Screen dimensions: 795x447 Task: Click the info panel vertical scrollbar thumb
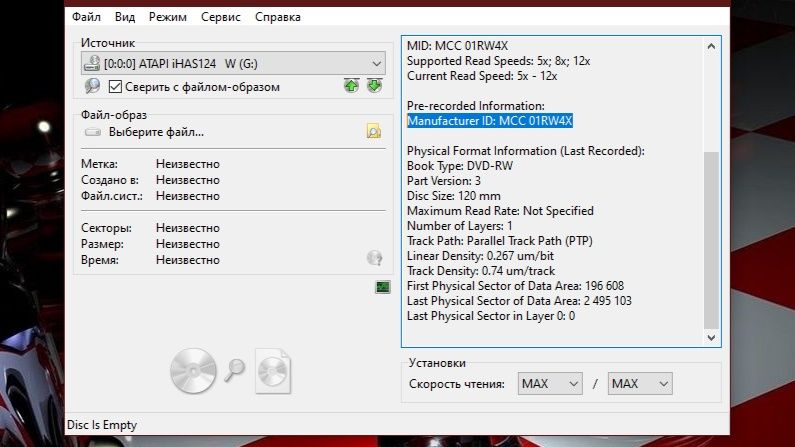pyautogui.click(x=711, y=240)
